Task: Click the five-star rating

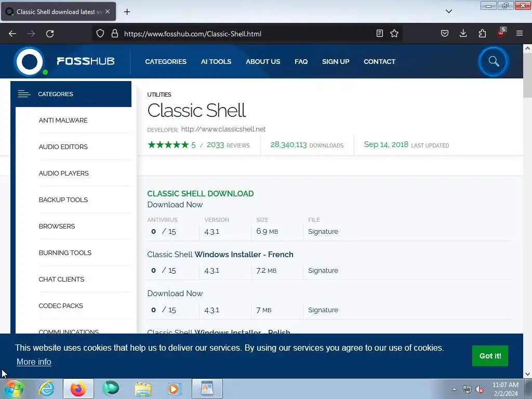Action: point(168,145)
